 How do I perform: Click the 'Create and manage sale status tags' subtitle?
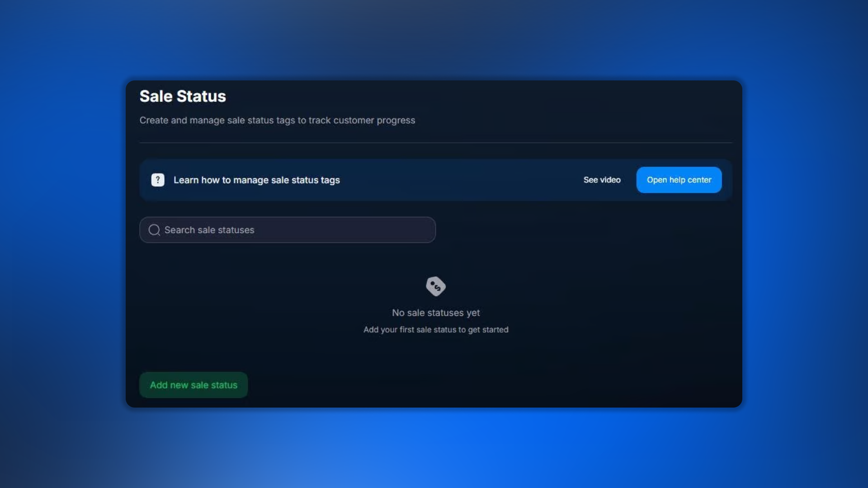point(277,120)
